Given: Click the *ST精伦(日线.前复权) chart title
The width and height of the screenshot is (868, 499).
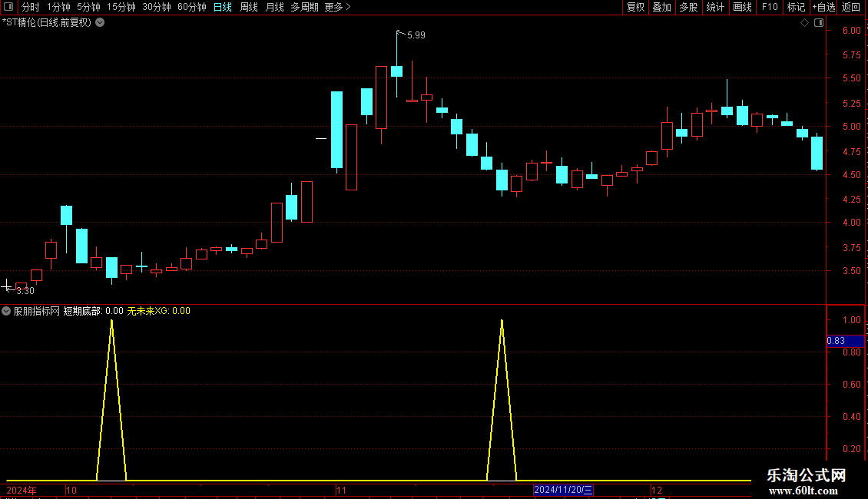Looking at the screenshot, I should point(47,23).
